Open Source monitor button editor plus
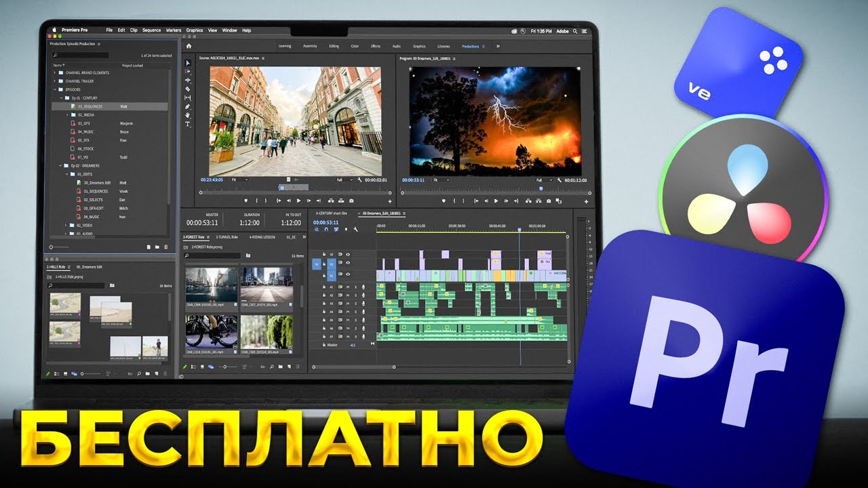The image size is (868, 488). (389, 201)
